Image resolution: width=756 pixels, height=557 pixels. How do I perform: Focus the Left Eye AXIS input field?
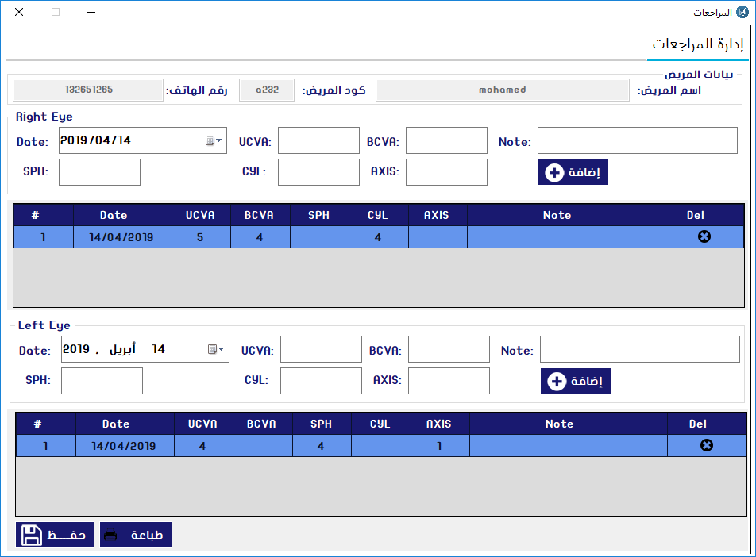tap(449, 381)
